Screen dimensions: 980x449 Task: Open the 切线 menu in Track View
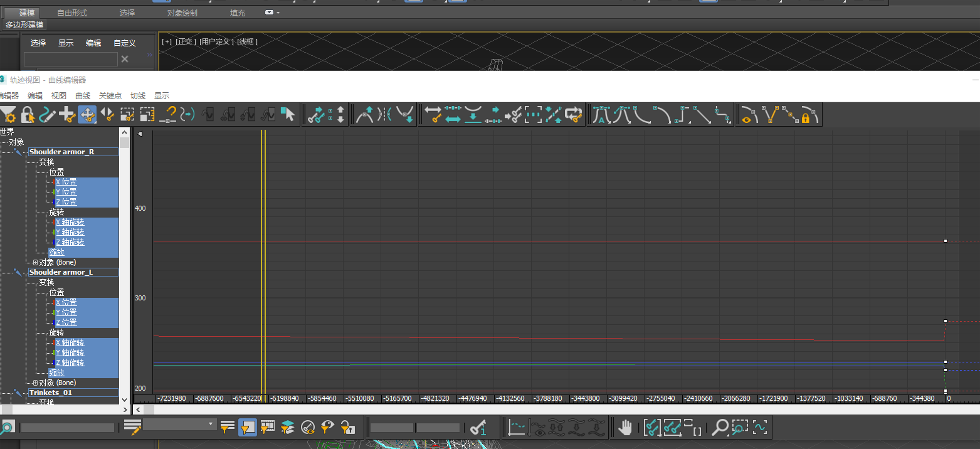coord(138,96)
